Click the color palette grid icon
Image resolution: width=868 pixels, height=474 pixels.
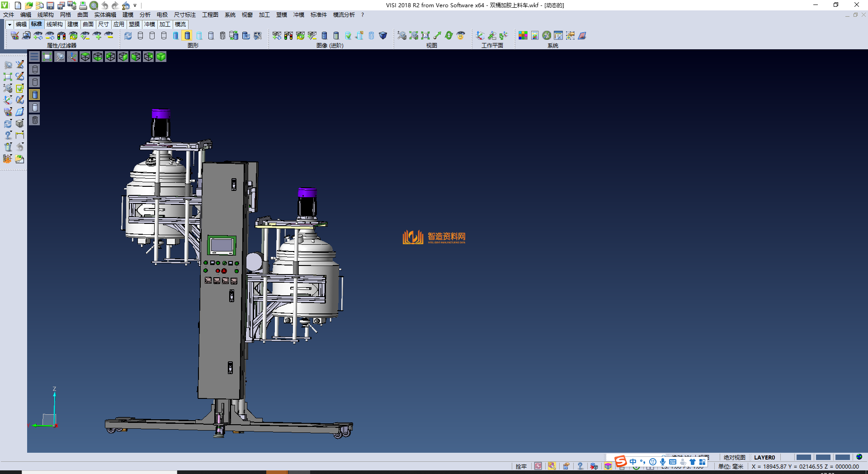pyautogui.click(x=523, y=36)
